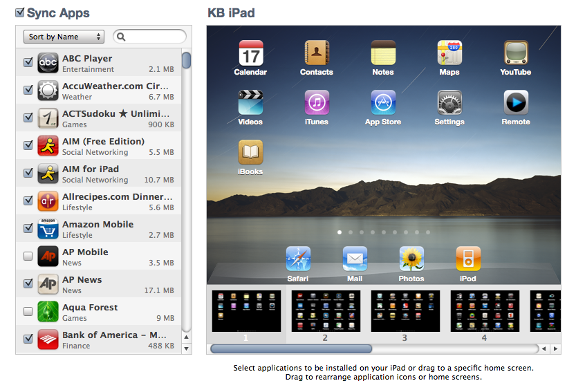Click the ABC Player app icon
The height and width of the screenshot is (392, 585).
[48, 63]
